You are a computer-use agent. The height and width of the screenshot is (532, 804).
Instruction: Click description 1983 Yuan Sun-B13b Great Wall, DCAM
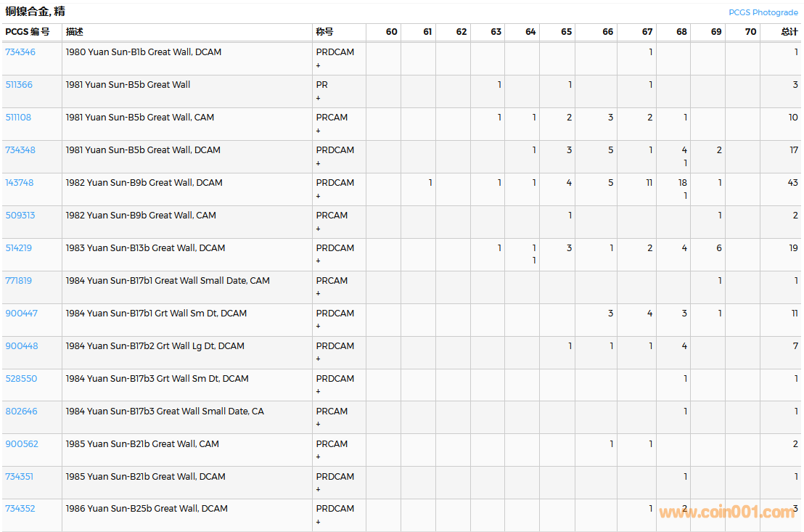click(x=145, y=248)
